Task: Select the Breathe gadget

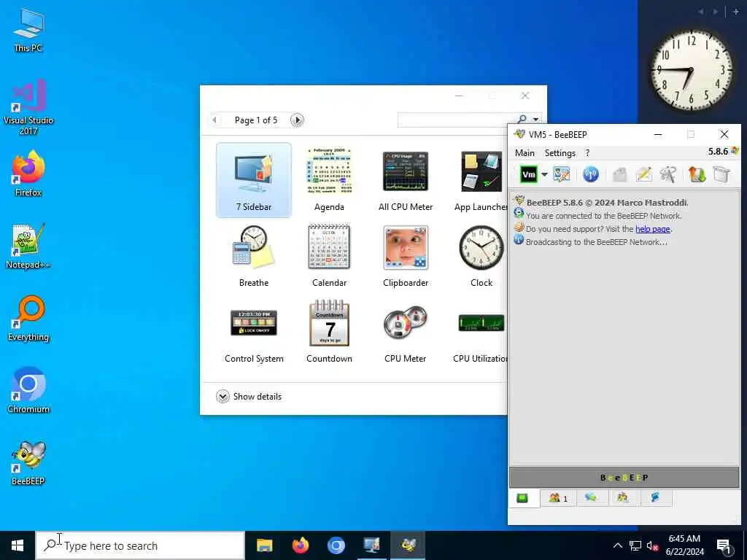Action: [253, 256]
